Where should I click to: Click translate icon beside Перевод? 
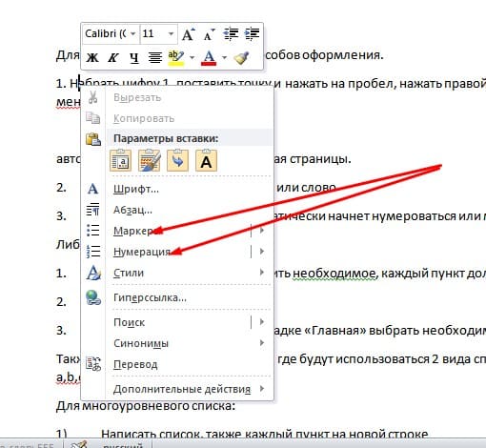(x=93, y=364)
